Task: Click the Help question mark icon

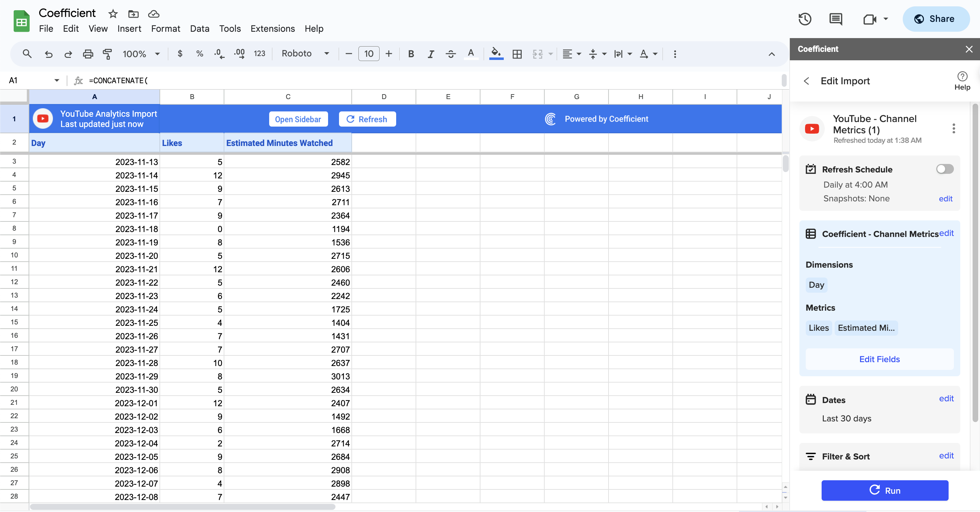Action: pyautogui.click(x=962, y=77)
